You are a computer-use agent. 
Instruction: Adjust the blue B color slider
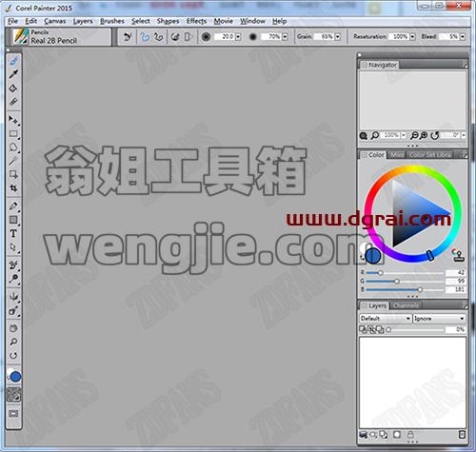point(405,290)
